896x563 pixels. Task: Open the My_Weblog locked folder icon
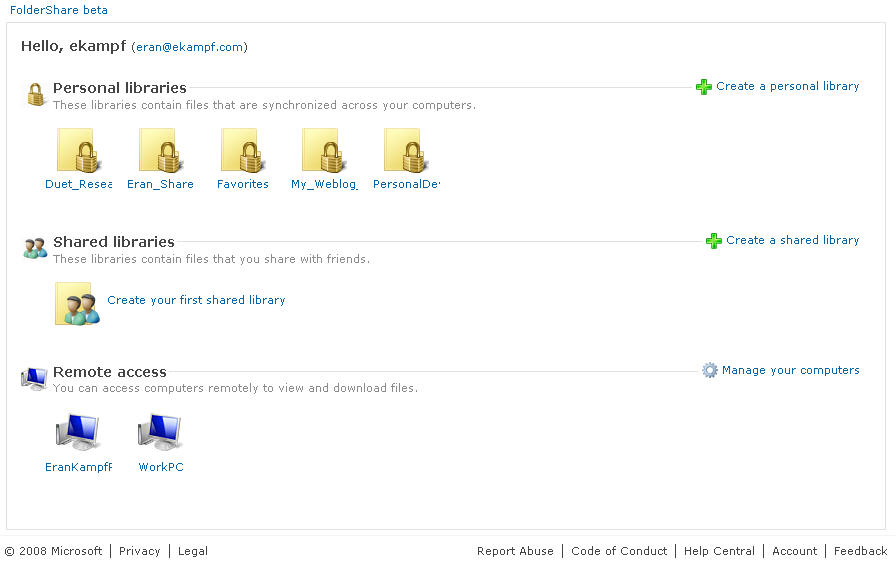point(325,150)
